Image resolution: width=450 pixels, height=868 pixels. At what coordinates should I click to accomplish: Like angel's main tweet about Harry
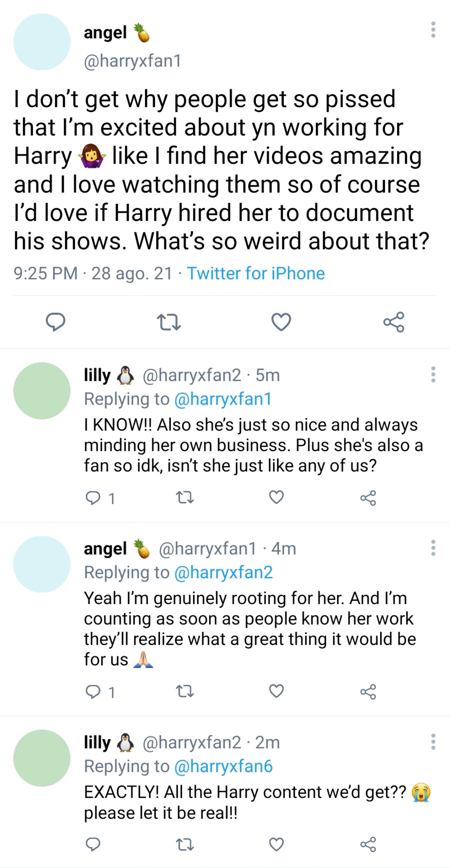pos(281,322)
